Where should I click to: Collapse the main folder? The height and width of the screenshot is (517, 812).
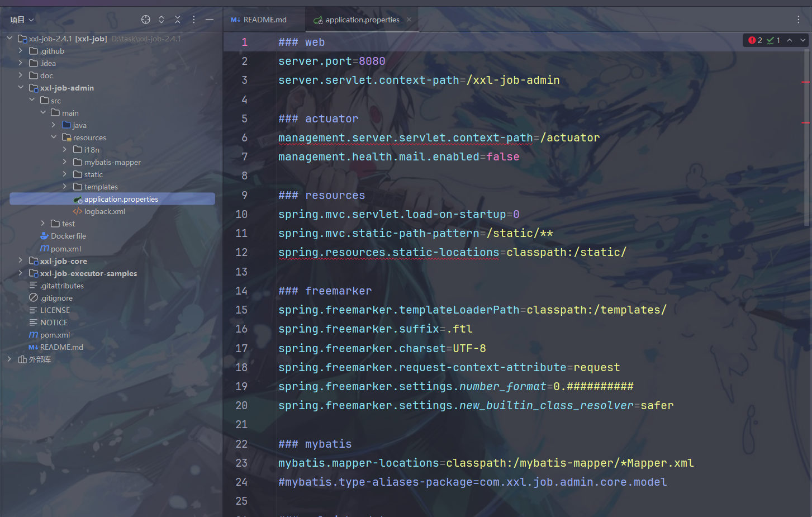pos(43,113)
